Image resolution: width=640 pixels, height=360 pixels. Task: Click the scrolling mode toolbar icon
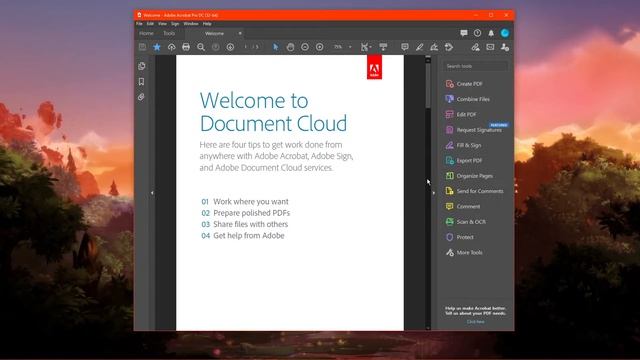(383, 47)
